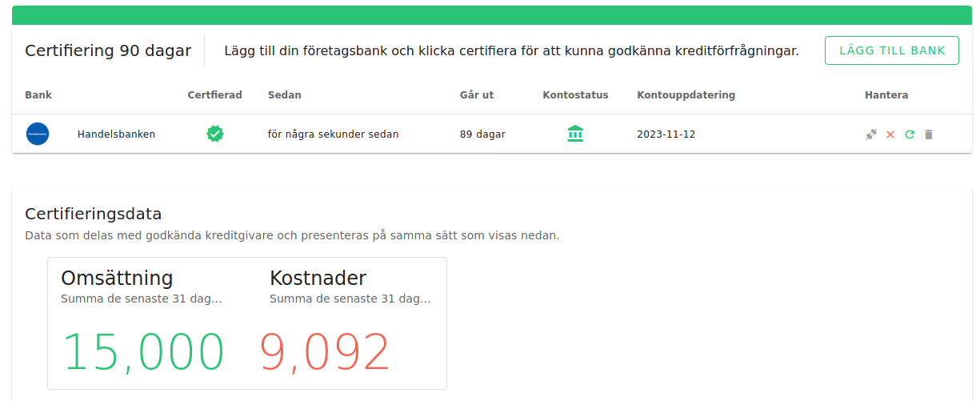
Task: Click the red 9,092 Kostnader figure
Action: click(325, 352)
